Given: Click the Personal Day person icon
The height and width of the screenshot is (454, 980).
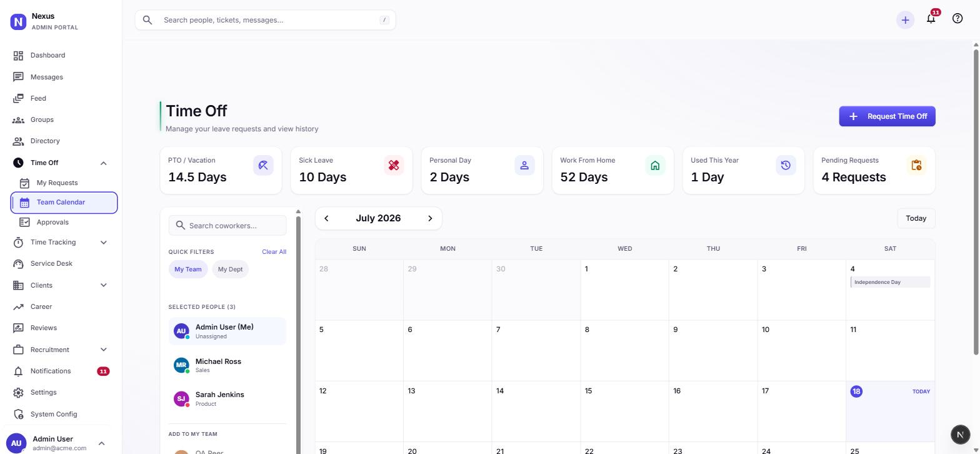Looking at the screenshot, I should pyautogui.click(x=524, y=165).
